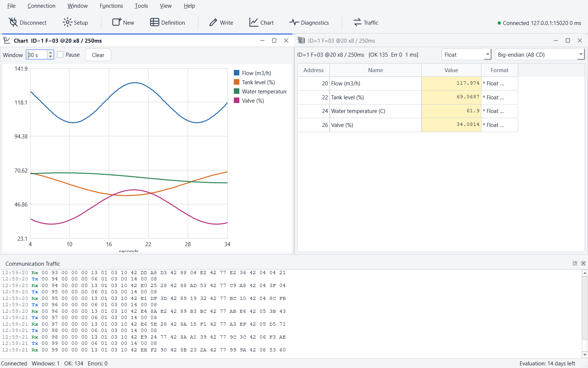Click the Valve (%) magenta legend swatch

point(237,100)
